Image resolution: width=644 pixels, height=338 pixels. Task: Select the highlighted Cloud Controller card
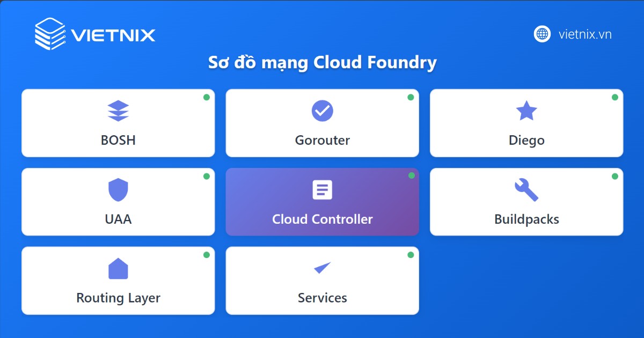click(322, 202)
